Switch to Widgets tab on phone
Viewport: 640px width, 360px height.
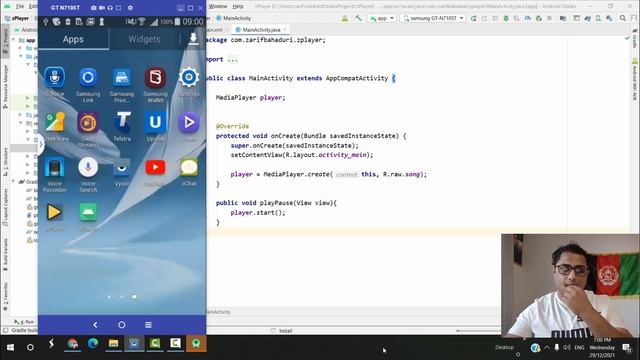(x=144, y=39)
